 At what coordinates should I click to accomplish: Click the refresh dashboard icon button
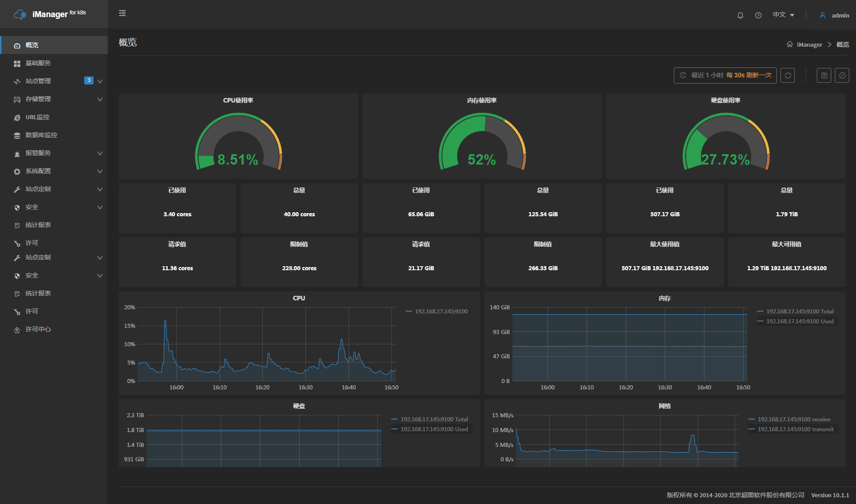click(788, 76)
